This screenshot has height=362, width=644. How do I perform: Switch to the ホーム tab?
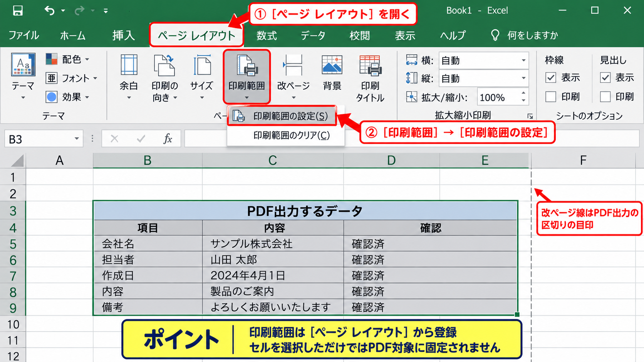[x=73, y=35]
